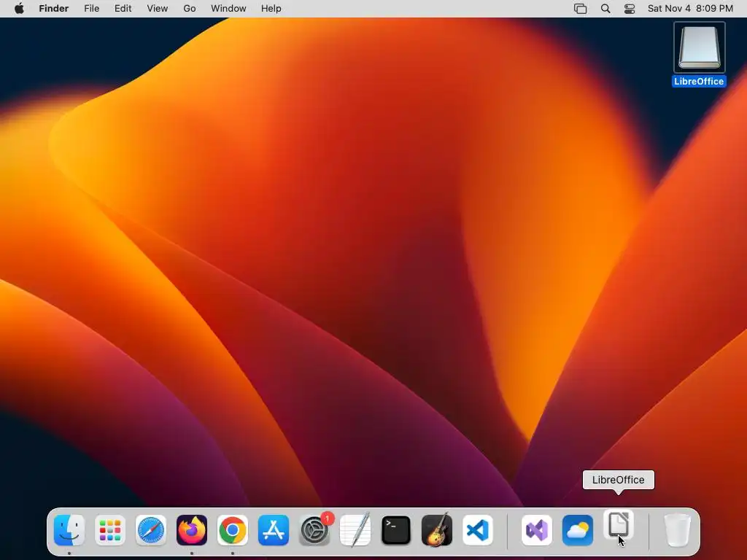Open Finder from the Dock
The width and height of the screenshot is (747, 560).
click(x=69, y=530)
